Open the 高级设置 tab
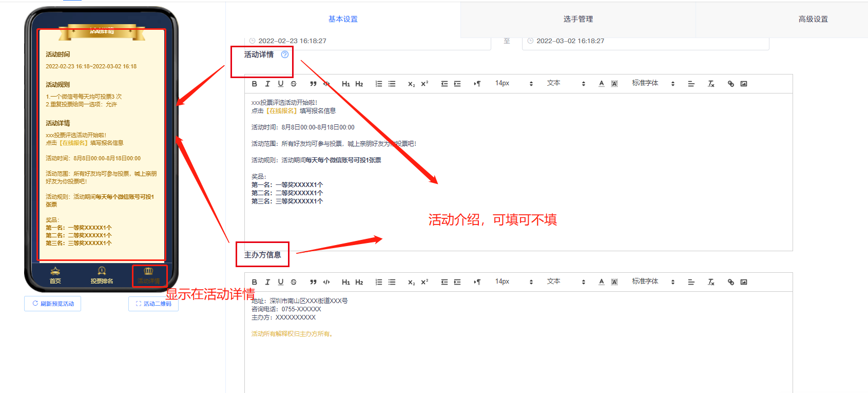The height and width of the screenshot is (393, 868). pos(813,19)
